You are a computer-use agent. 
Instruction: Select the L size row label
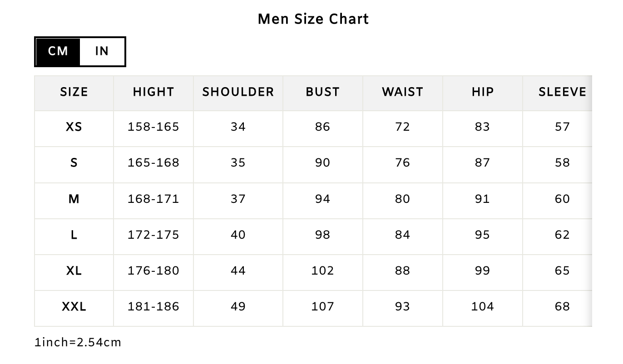pos(74,235)
